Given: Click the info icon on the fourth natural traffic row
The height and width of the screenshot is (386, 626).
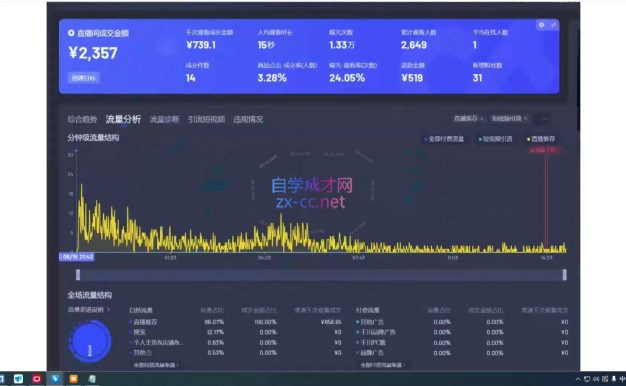Looking at the screenshot, I should (149, 353).
